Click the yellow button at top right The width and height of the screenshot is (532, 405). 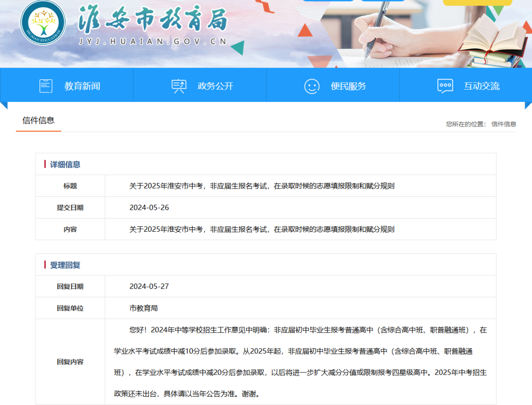point(477,2)
